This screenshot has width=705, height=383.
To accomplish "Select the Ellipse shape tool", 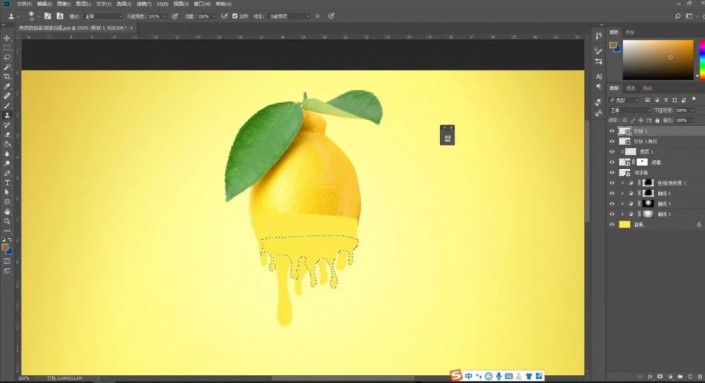I will point(7,202).
